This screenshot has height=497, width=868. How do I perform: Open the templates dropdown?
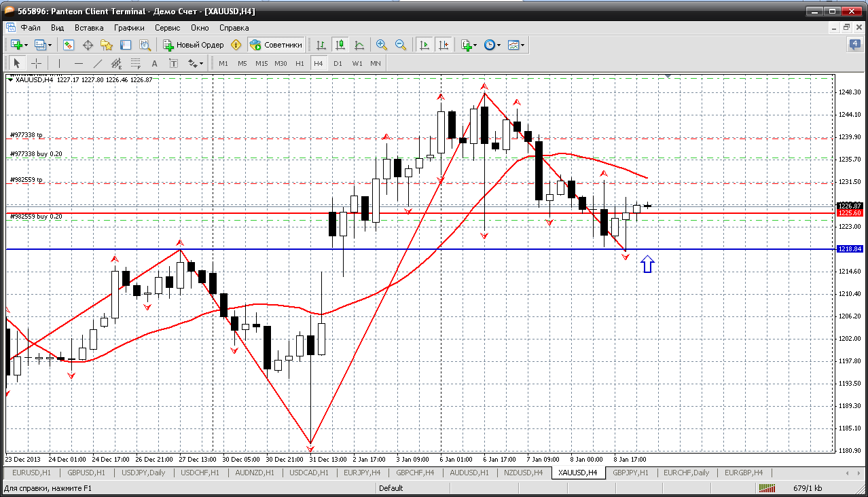click(x=516, y=45)
